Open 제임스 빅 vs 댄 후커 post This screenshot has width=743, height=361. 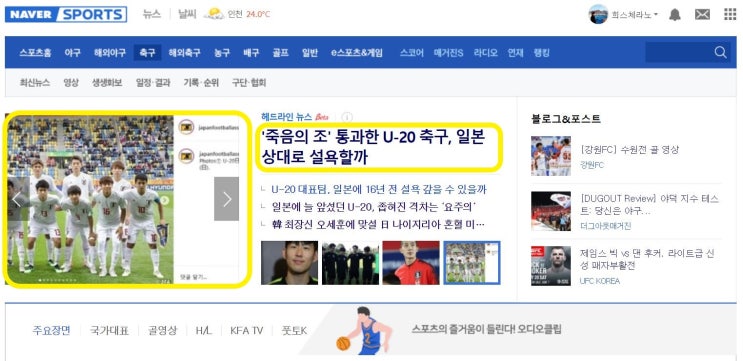(x=647, y=260)
